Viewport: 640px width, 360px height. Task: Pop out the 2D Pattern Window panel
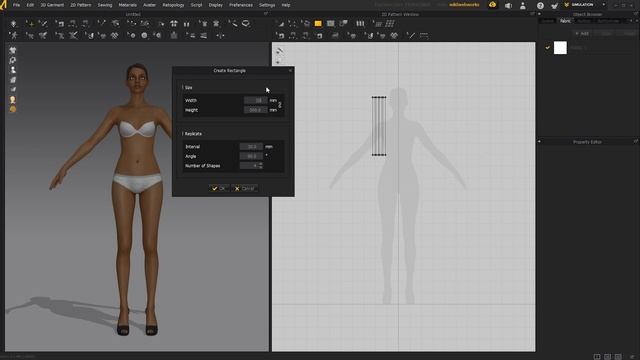pyautogui.click(x=532, y=14)
